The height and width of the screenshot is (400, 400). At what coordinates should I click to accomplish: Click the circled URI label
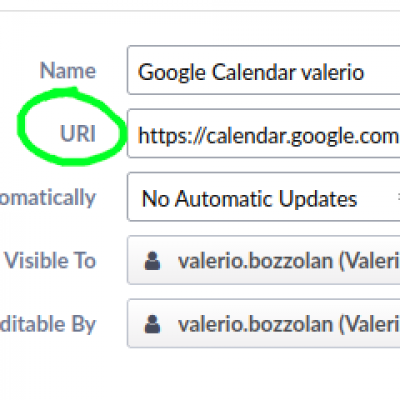[78, 133]
